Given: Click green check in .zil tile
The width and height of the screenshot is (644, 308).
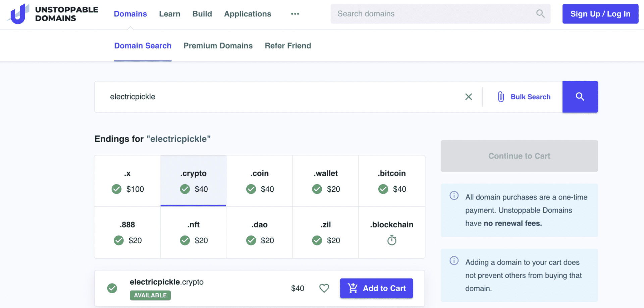Looking at the screenshot, I should pos(317,240).
